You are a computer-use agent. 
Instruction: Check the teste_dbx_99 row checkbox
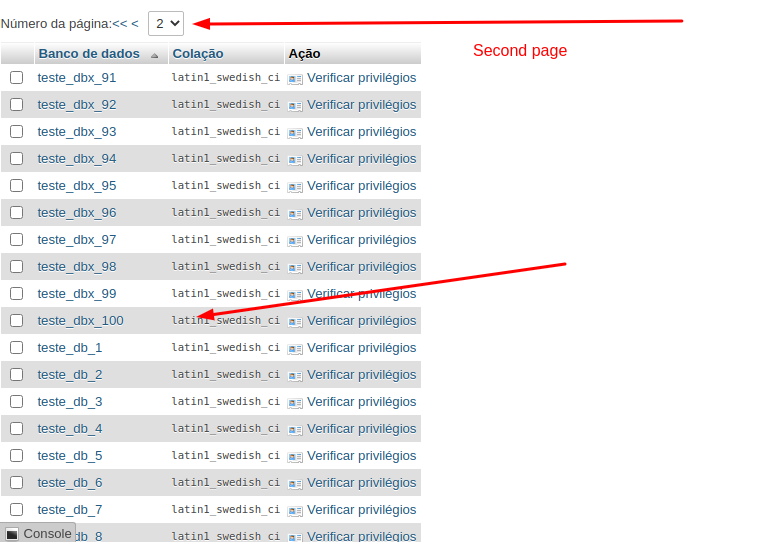click(x=16, y=293)
